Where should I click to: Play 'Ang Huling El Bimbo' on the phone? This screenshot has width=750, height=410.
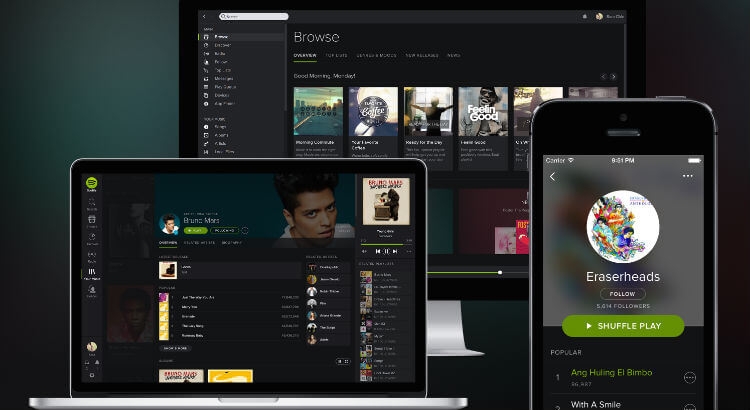(611, 372)
